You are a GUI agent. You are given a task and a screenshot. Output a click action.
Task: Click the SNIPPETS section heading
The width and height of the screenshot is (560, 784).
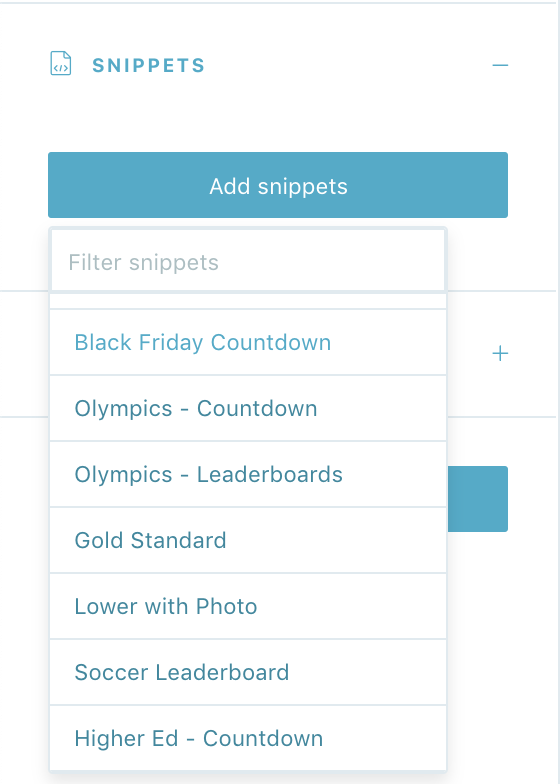(x=148, y=66)
